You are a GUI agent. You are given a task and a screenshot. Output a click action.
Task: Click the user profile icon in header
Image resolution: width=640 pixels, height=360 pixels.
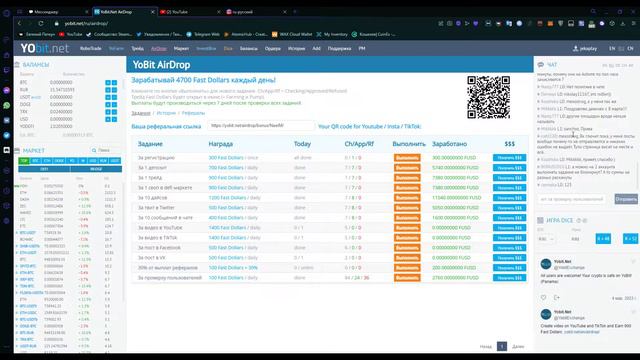point(576,49)
